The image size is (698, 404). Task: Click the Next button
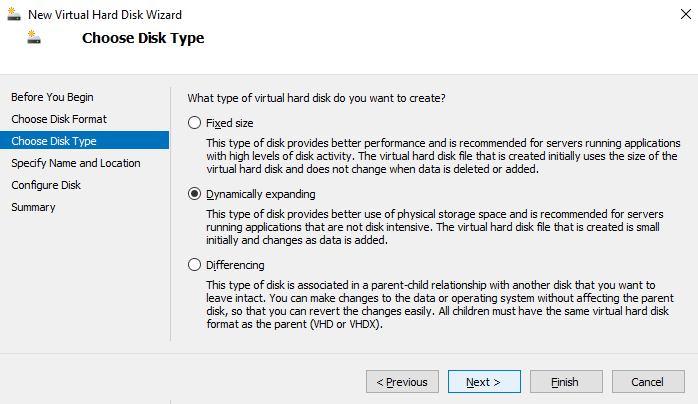[x=484, y=382]
